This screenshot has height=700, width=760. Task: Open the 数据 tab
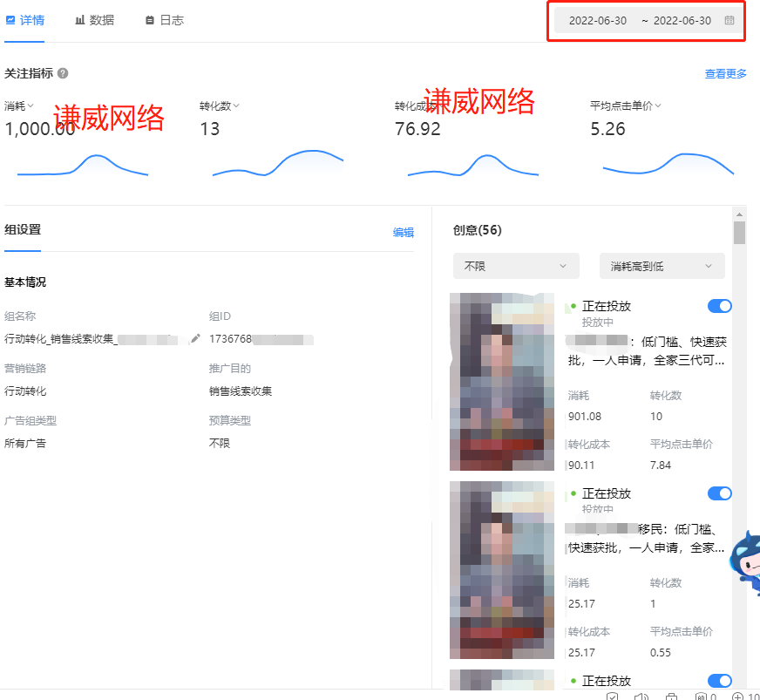click(x=95, y=20)
